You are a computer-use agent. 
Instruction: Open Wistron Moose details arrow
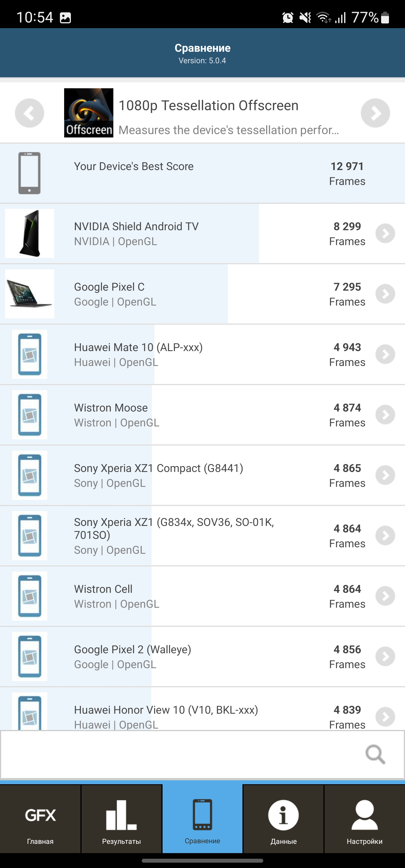(x=385, y=414)
